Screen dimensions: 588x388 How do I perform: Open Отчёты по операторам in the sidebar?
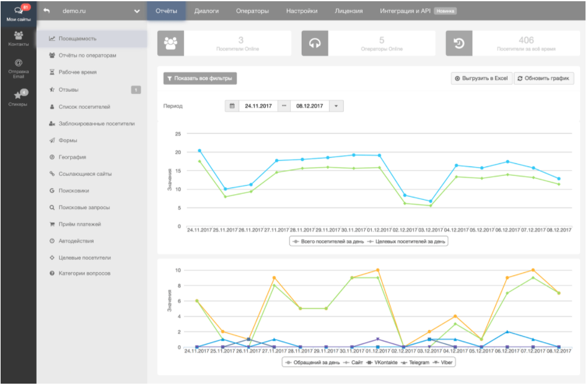pyautogui.click(x=87, y=56)
